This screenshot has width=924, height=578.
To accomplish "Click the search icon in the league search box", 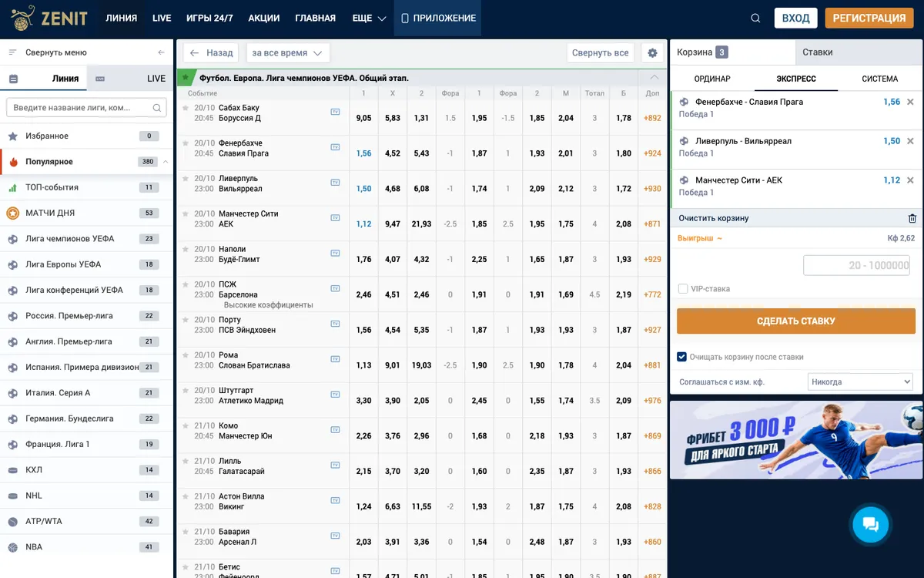I will [x=157, y=108].
